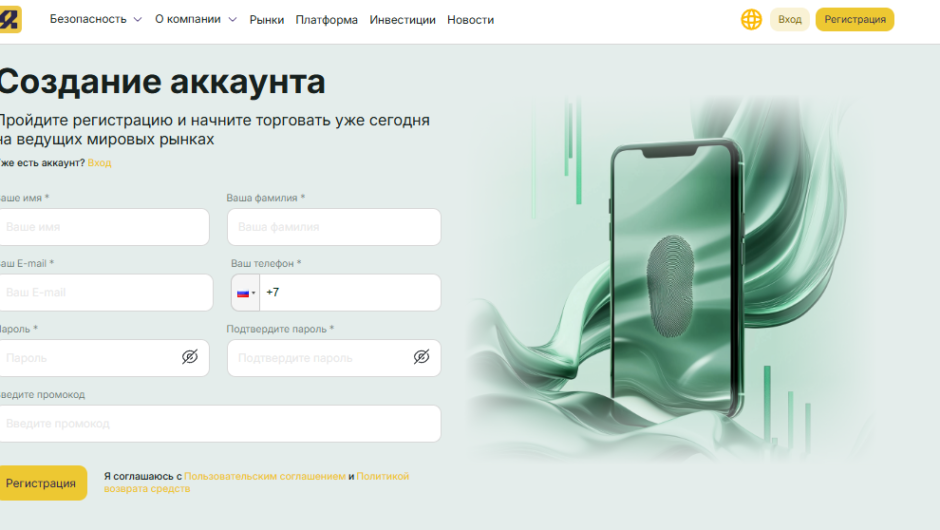Go to the Платформа section
940x530 pixels.
click(326, 20)
